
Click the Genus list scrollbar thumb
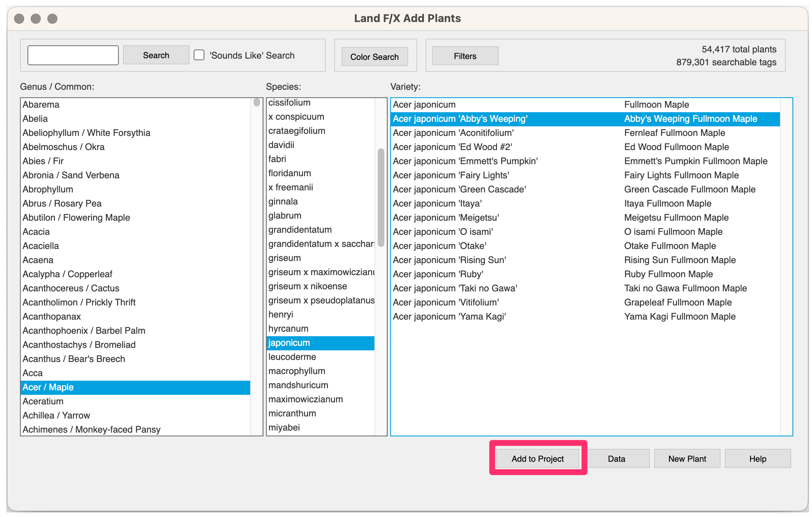click(257, 102)
